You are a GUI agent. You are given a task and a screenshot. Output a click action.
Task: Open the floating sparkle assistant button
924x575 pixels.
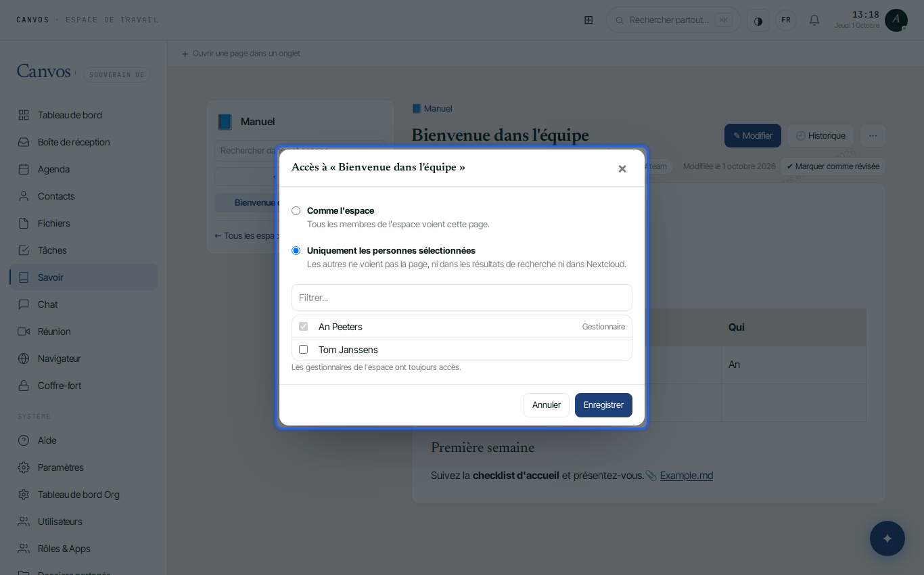tap(887, 538)
